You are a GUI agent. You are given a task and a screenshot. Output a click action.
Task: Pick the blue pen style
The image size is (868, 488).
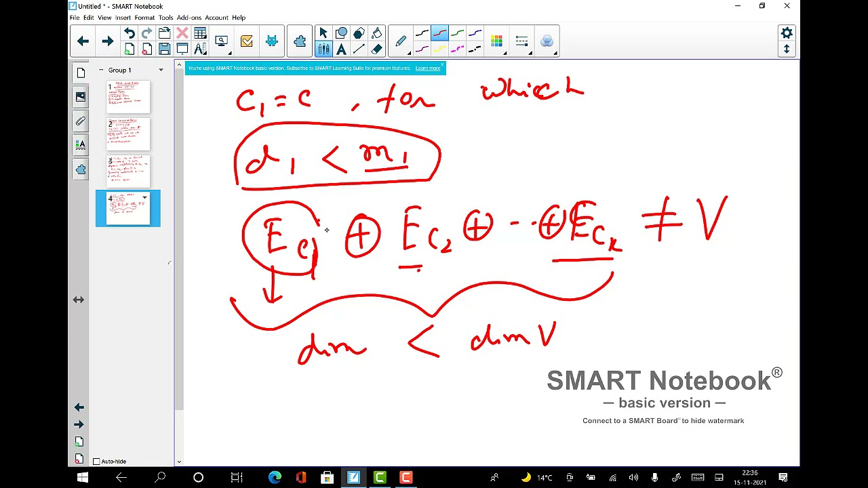click(475, 33)
